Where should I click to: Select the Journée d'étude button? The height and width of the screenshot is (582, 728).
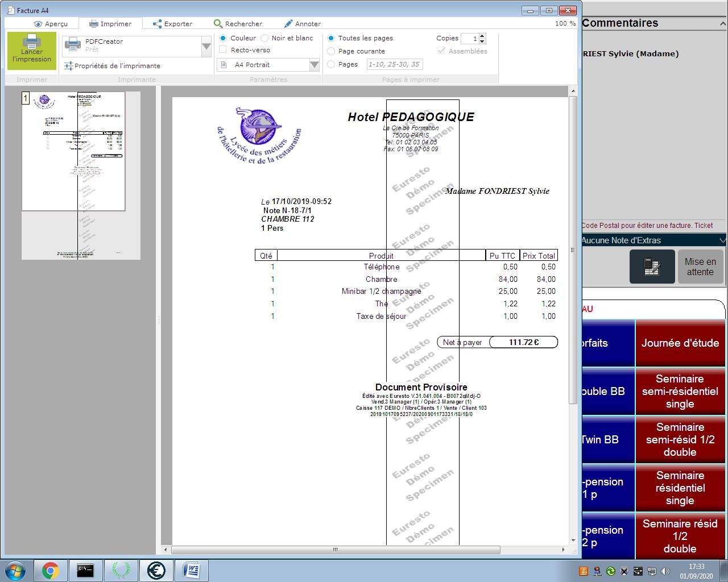click(x=680, y=343)
